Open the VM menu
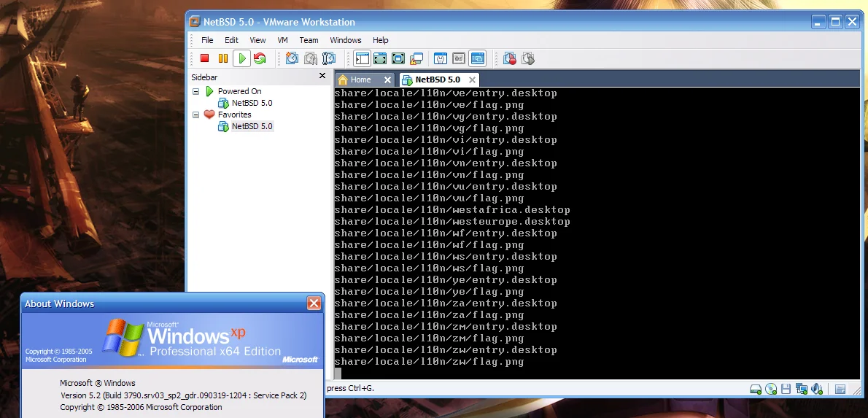 (282, 40)
